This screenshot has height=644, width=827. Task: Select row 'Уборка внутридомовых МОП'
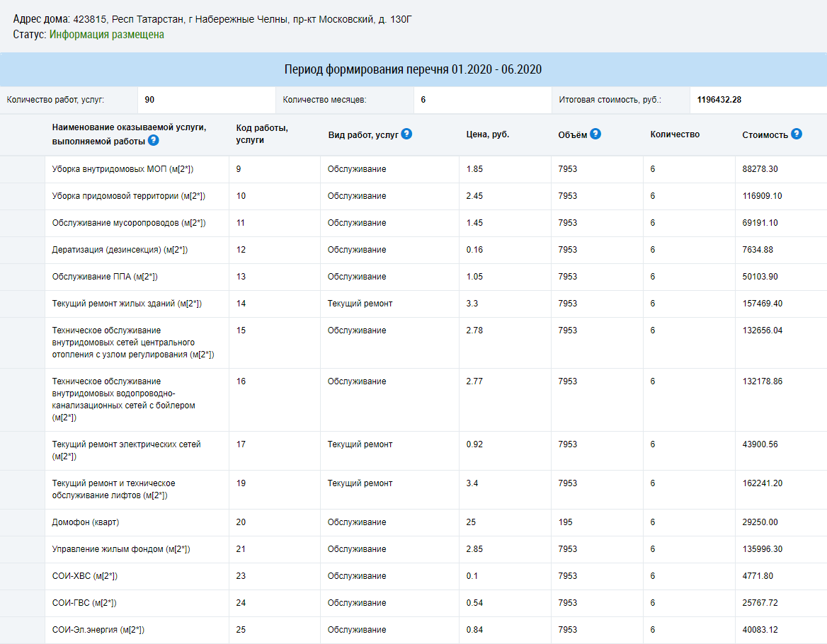[413, 169]
